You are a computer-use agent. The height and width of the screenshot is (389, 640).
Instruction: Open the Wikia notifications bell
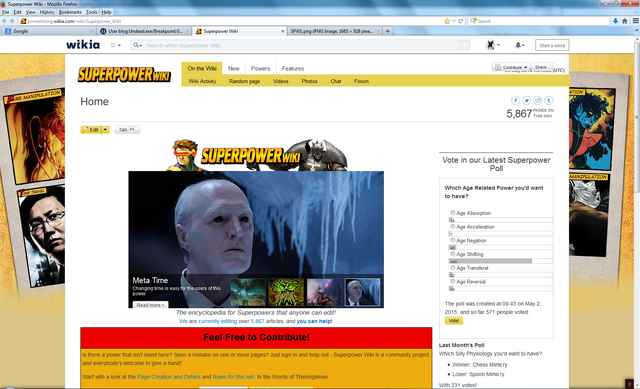[519, 45]
